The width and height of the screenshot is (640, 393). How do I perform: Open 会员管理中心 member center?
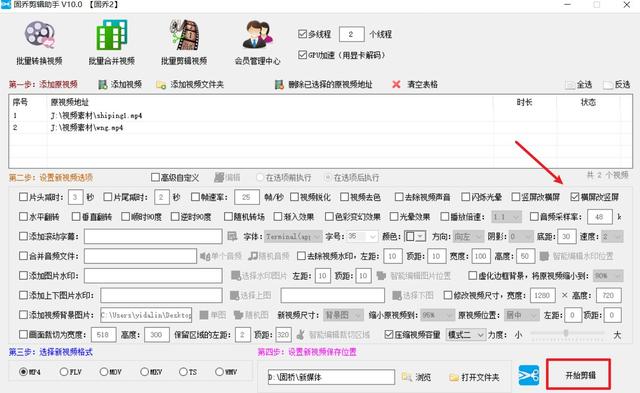(x=257, y=42)
